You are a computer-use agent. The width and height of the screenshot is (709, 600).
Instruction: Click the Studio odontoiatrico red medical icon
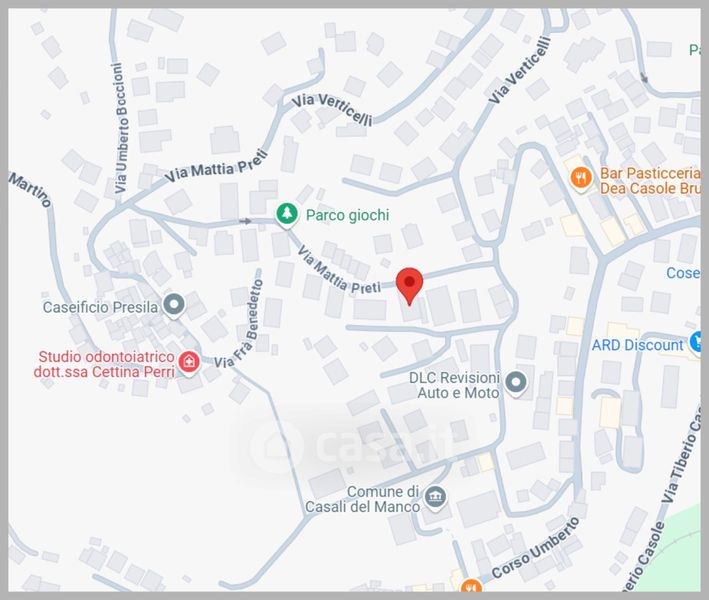[x=189, y=363]
